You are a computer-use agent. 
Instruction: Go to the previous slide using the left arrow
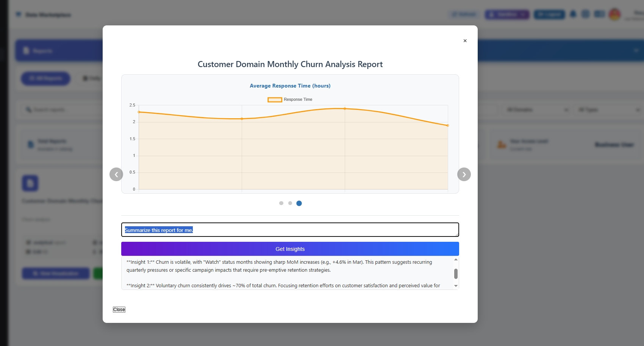pyautogui.click(x=116, y=174)
